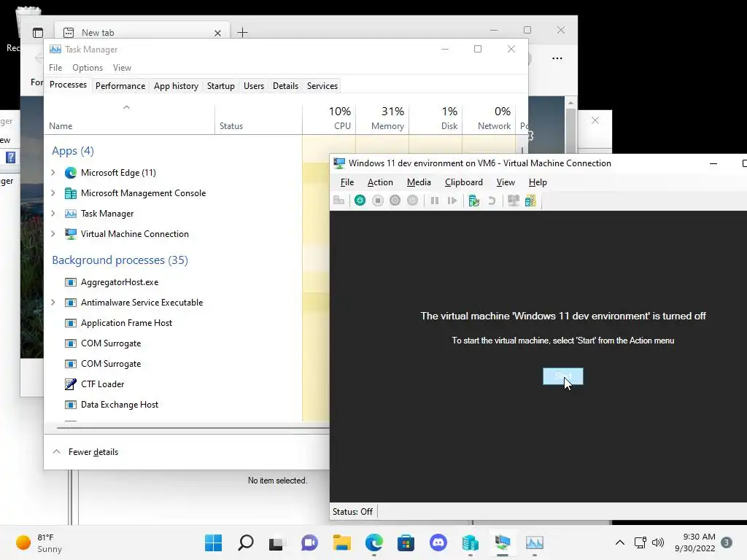Screen dimensions: 747x560
Task: Open the clock showing 9:30 AM
Action: point(695,542)
